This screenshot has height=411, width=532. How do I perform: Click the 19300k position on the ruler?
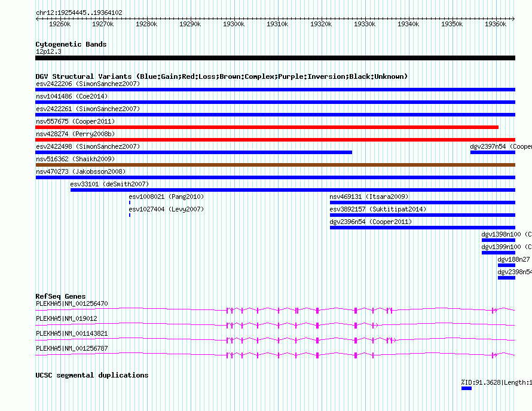234,24
